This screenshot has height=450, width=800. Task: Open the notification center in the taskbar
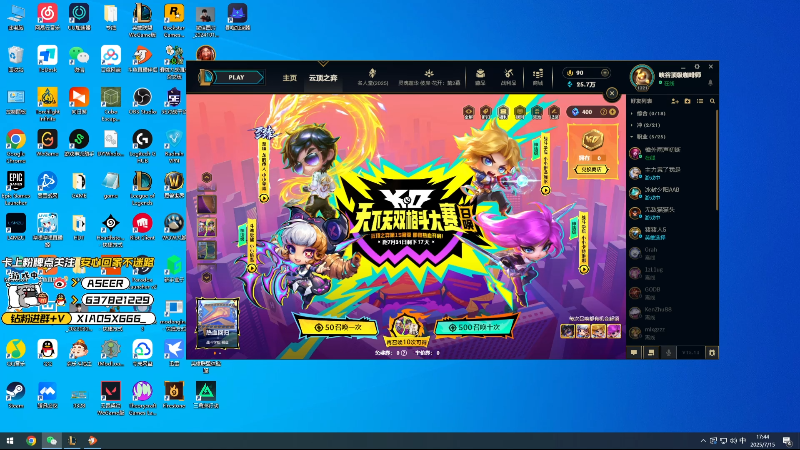(788, 441)
